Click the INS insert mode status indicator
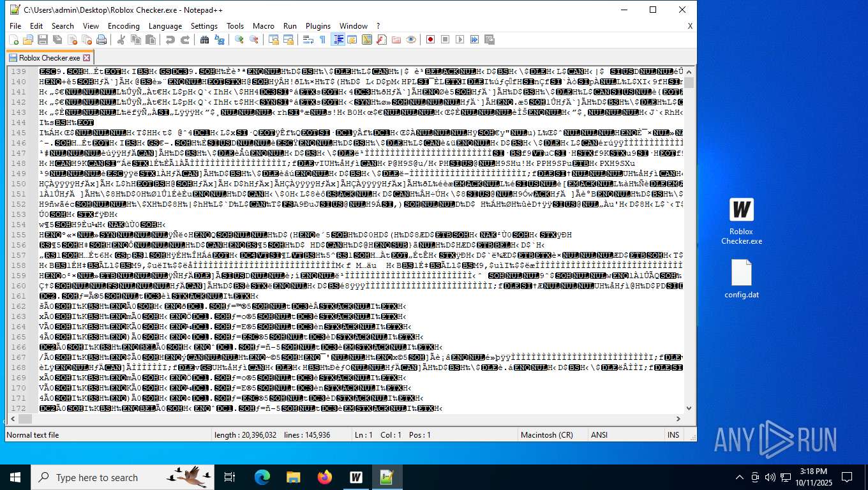 673,435
